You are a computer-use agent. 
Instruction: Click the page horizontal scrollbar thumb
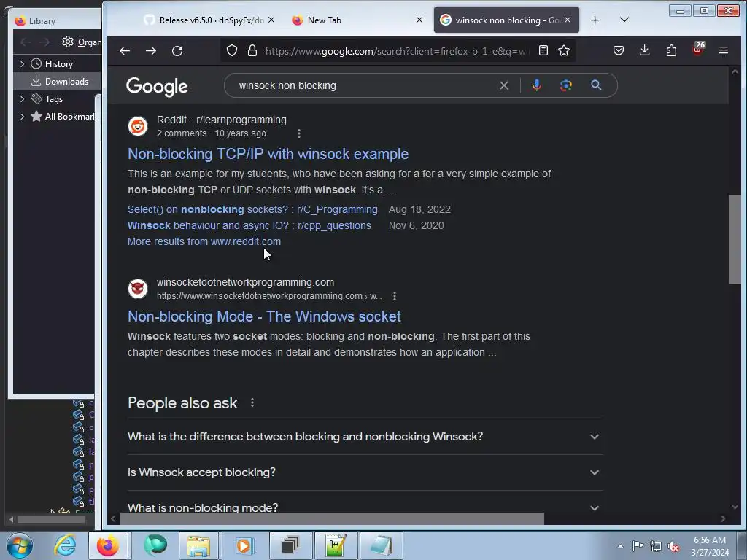332,518
